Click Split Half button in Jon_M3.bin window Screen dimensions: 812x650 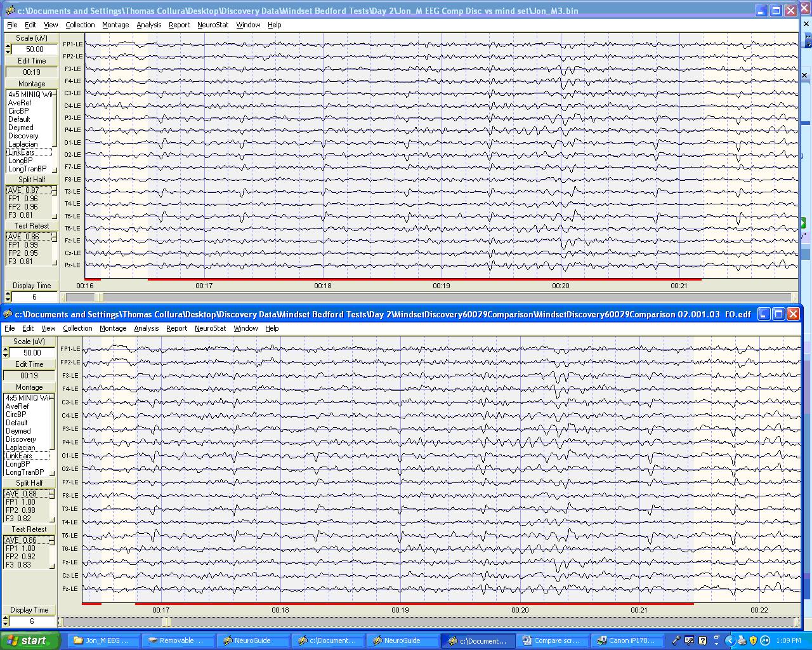(x=32, y=180)
